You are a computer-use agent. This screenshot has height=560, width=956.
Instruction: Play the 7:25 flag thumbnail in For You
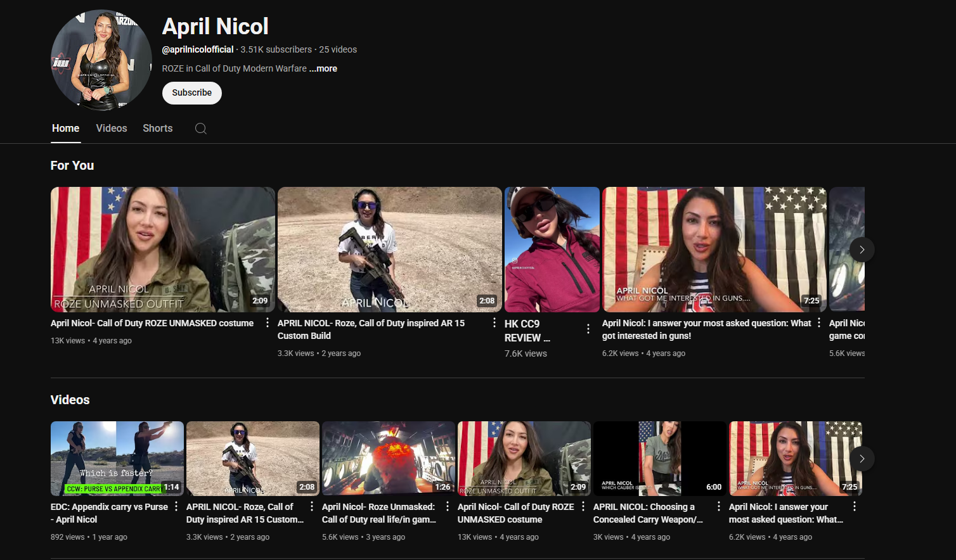pyautogui.click(x=714, y=250)
